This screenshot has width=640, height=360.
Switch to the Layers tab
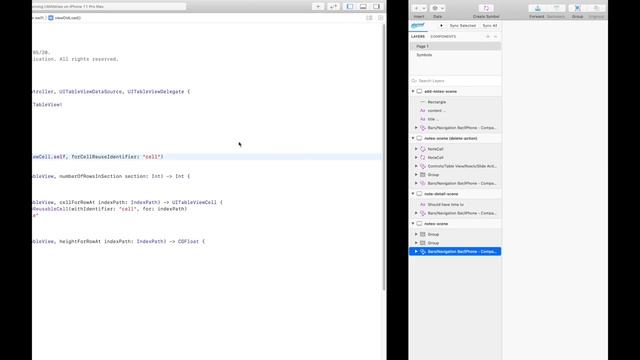coord(418,37)
